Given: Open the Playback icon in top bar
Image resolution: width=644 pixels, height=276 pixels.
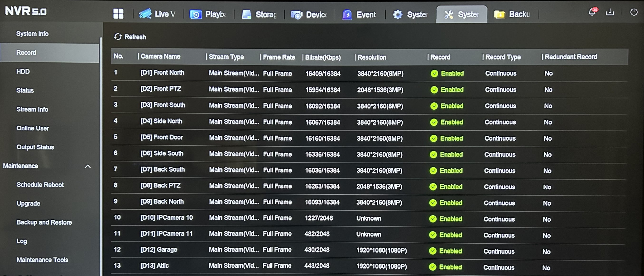Looking at the screenshot, I should tap(196, 14).
